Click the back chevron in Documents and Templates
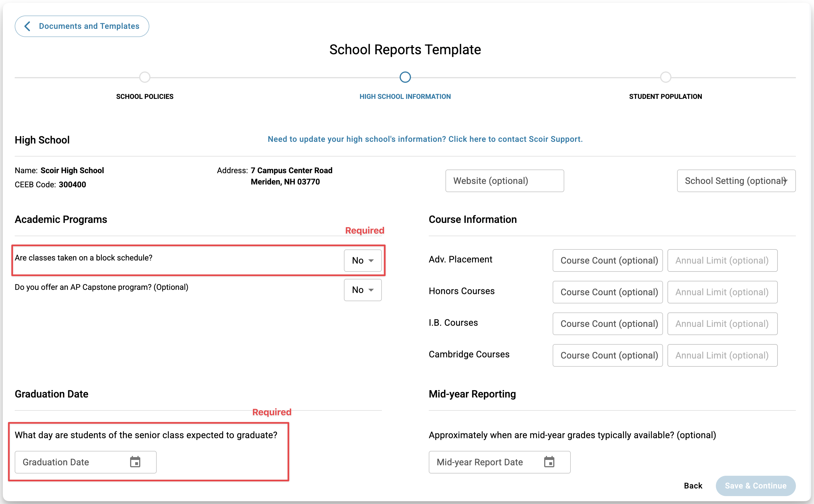This screenshot has height=504, width=814. click(x=28, y=26)
